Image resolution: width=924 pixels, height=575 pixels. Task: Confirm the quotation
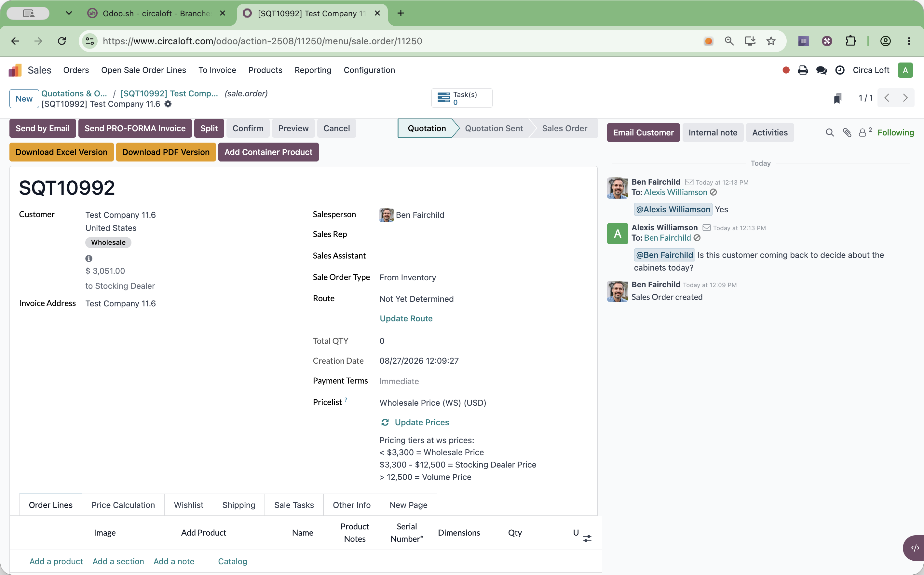click(x=248, y=128)
